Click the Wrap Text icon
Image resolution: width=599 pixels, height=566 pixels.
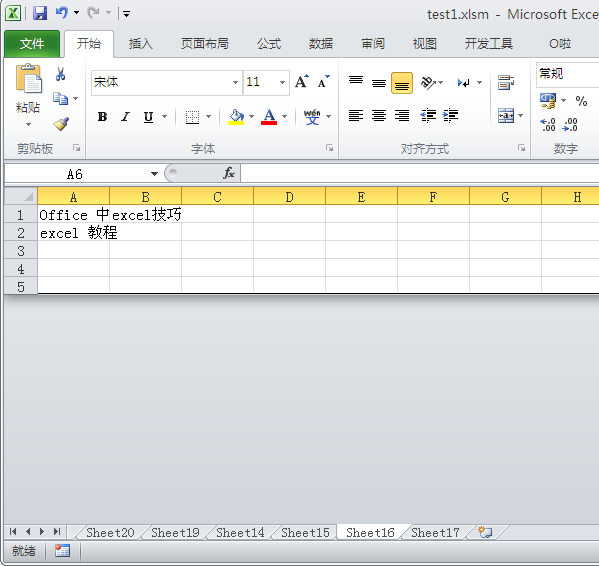click(506, 82)
